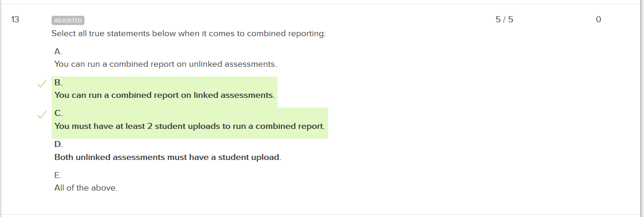Click the 5 / 5 score value

tap(504, 19)
